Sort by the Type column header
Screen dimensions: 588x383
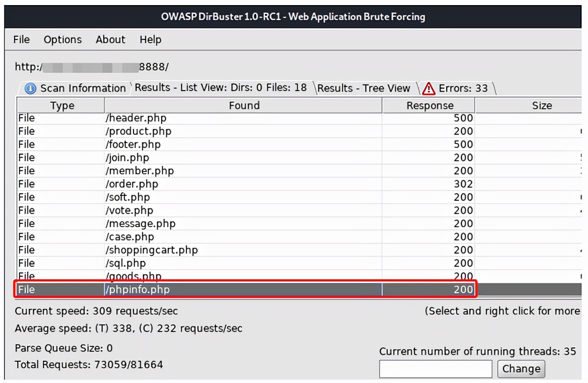pyautogui.click(x=61, y=105)
